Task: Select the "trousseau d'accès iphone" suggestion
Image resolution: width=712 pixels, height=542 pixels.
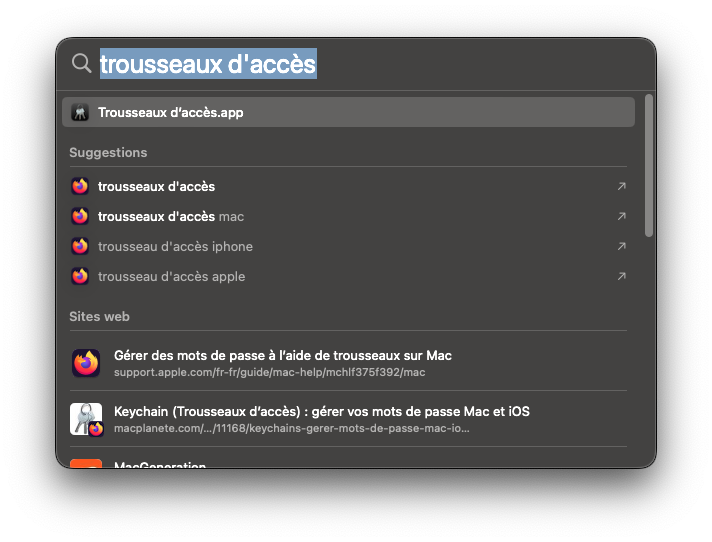Action: (175, 246)
